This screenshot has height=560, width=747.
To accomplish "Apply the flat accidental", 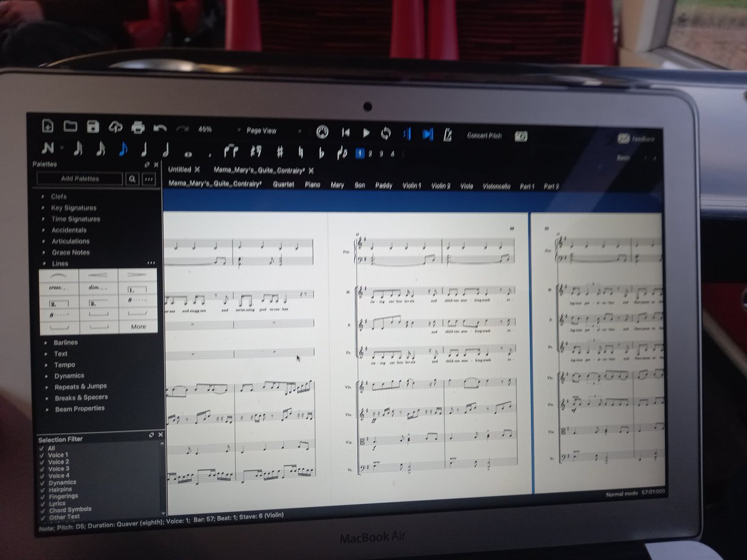I will (x=321, y=153).
